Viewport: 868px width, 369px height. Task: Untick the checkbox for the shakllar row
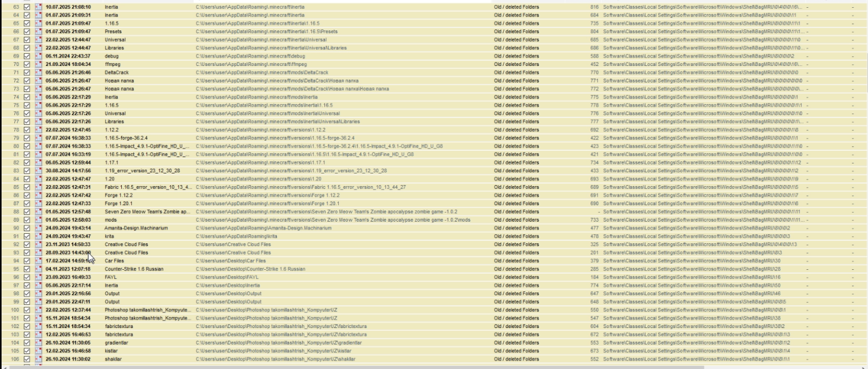point(27,359)
